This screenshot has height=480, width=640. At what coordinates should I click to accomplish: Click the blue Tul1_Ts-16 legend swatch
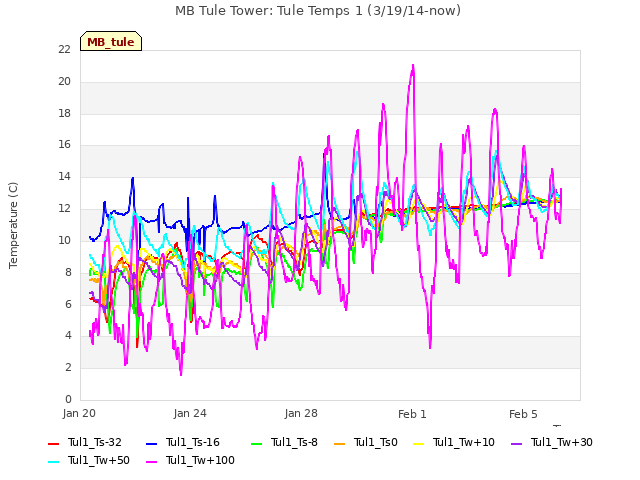151,443
